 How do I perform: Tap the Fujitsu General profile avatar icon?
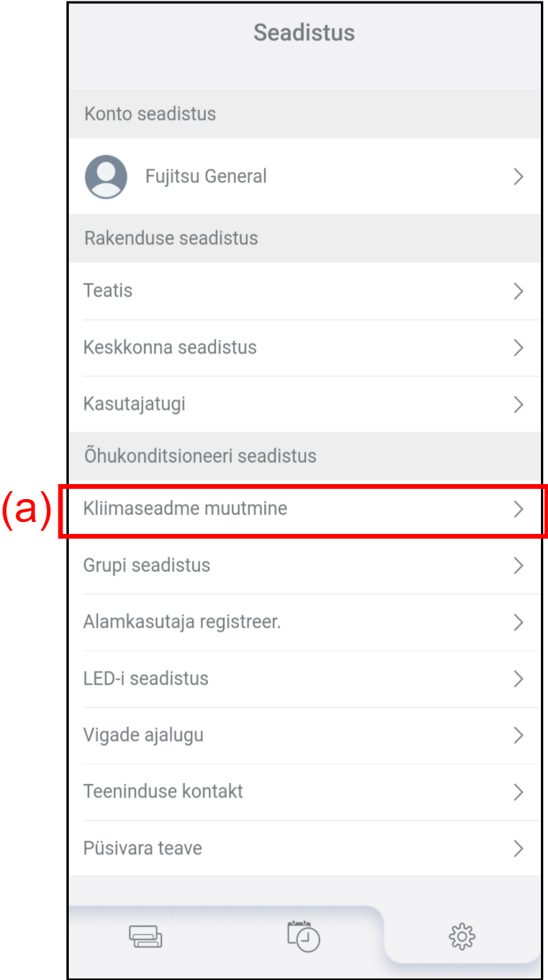(106, 176)
